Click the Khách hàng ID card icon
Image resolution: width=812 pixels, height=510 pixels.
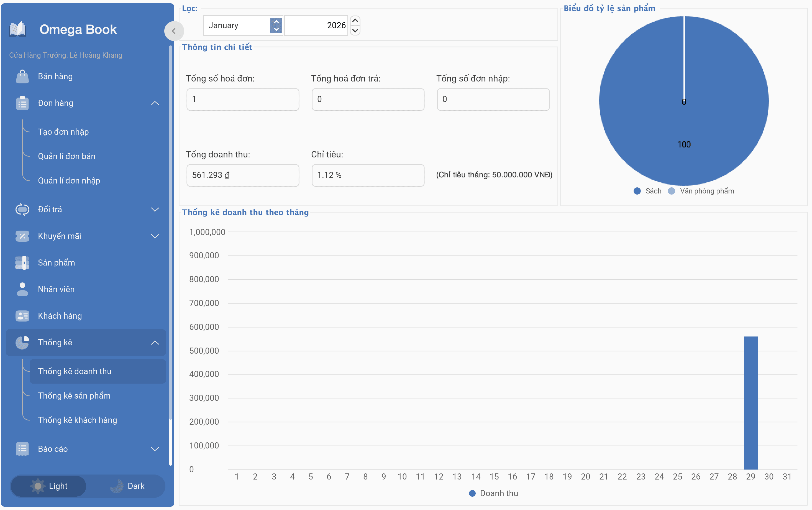point(22,316)
